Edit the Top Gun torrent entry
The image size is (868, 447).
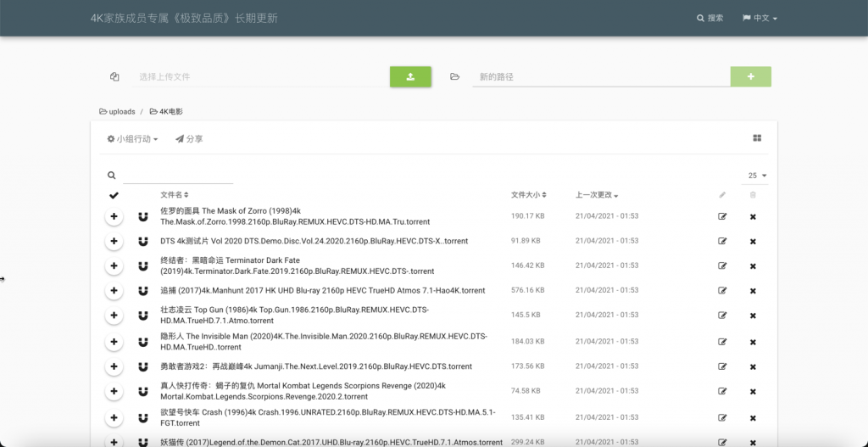pos(722,316)
